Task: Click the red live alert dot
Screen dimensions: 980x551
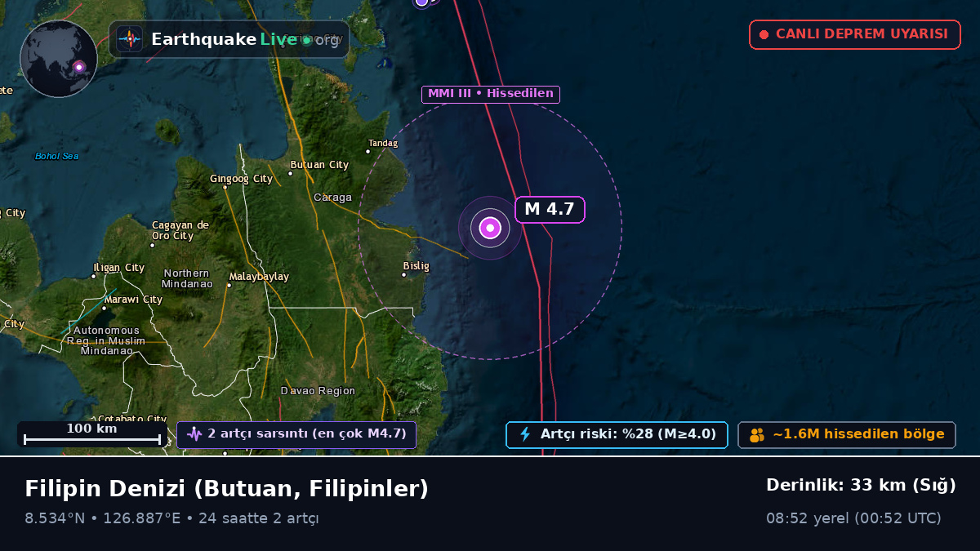Action: (764, 34)
